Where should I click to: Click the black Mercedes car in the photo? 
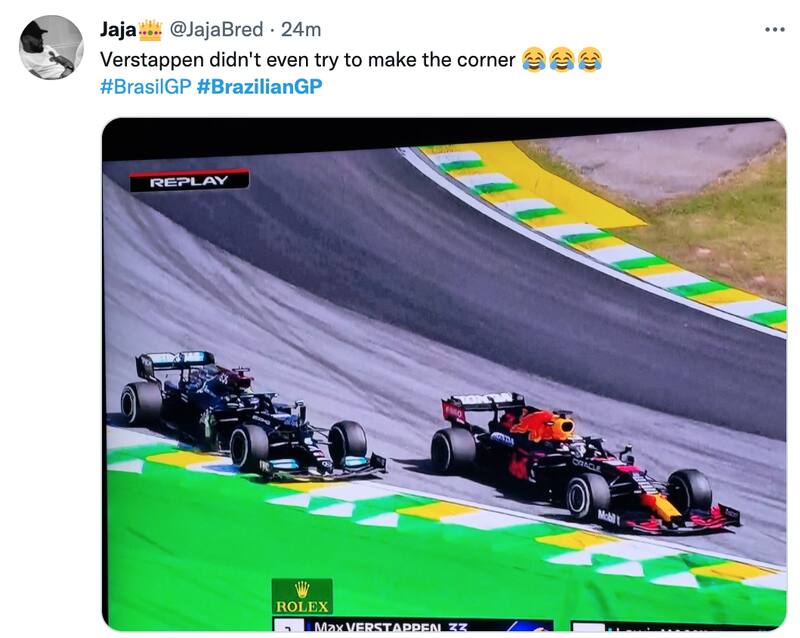click(x=253, y=415)
